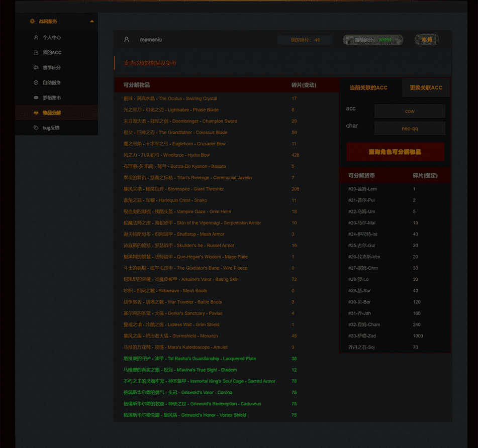Collapse the 战网服务 menu with the arrow
Image resolution: width=478 pixels, height=448 pixels.
[x=91, y=22]
